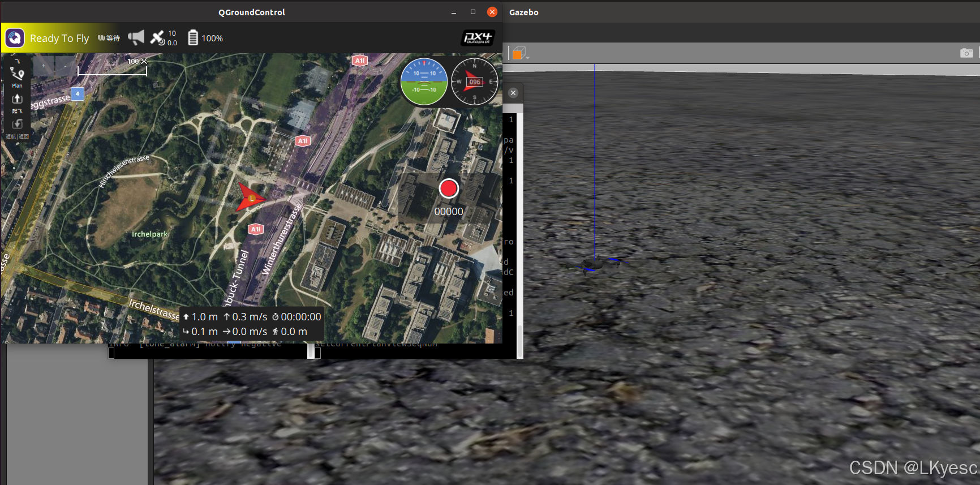980x485 pixels.
Task: Open the vehicle messages megaphone icon
Action: pyautogui.click(x=136, y=38)
